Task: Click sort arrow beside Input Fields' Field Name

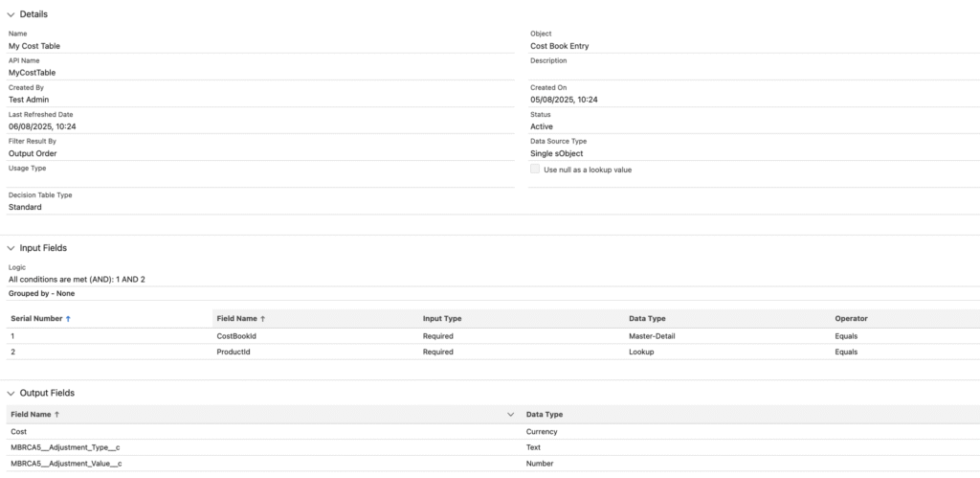Action: 263,319
